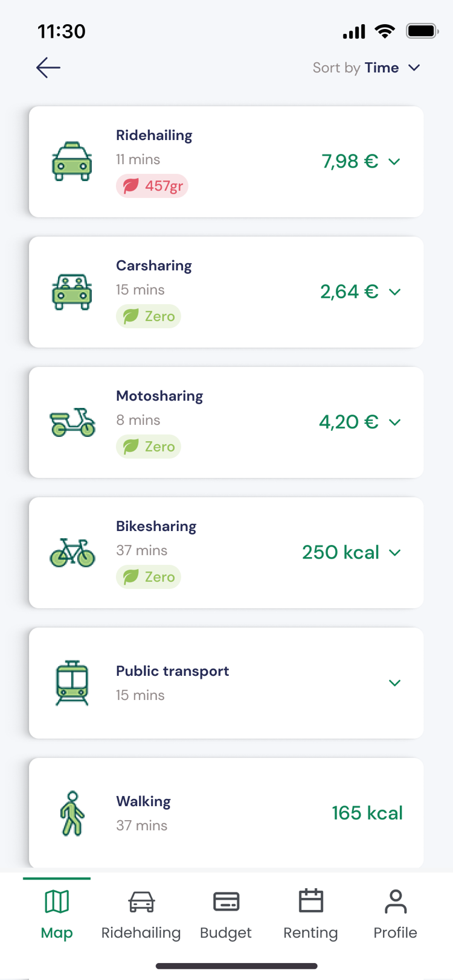Expand the Bikesharing 250 kcal chevron
The image size is (453, 980).
(394, 553)
